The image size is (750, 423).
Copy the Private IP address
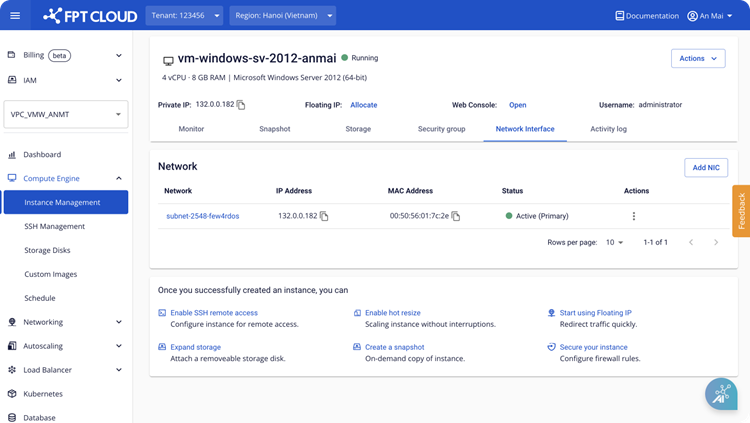[x=241, y=105]
